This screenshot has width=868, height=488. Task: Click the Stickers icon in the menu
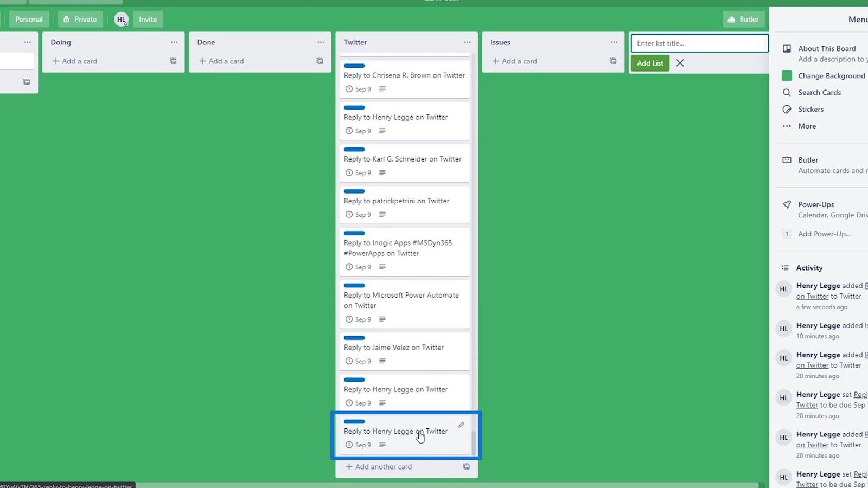[787, 109]
